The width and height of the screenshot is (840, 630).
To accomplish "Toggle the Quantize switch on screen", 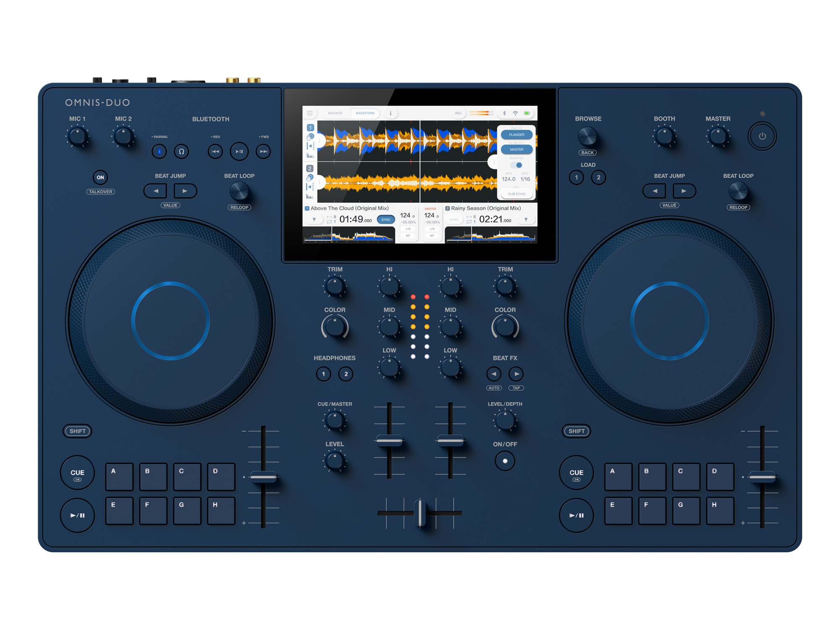I will (x=517, y=165).
